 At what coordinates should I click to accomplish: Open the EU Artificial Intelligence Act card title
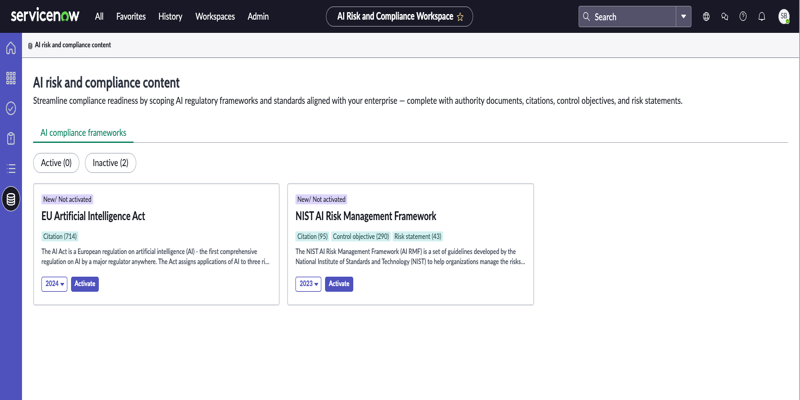click(x=93, y=216)
